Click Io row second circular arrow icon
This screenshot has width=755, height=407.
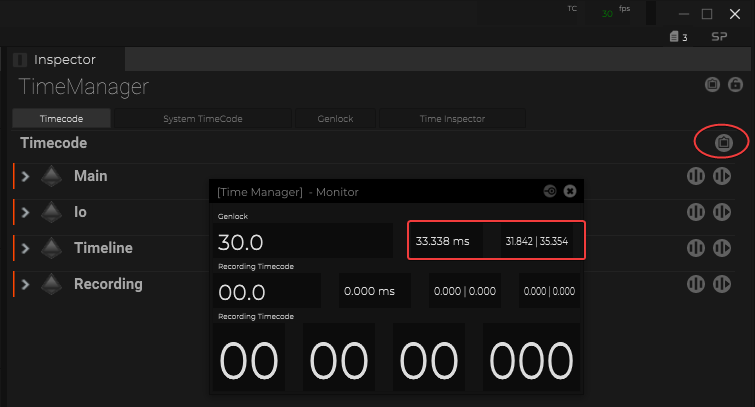pos(722,212)
